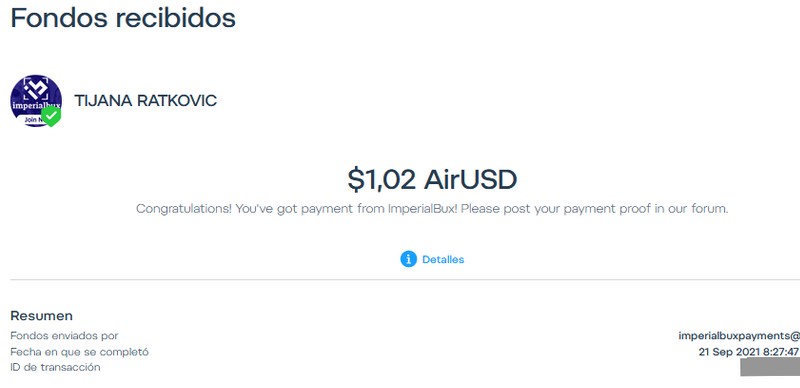The width and height of the screenshot is (800, 388).
Task: Click the greyed-out transaction ID box
Action: (770, 367)
